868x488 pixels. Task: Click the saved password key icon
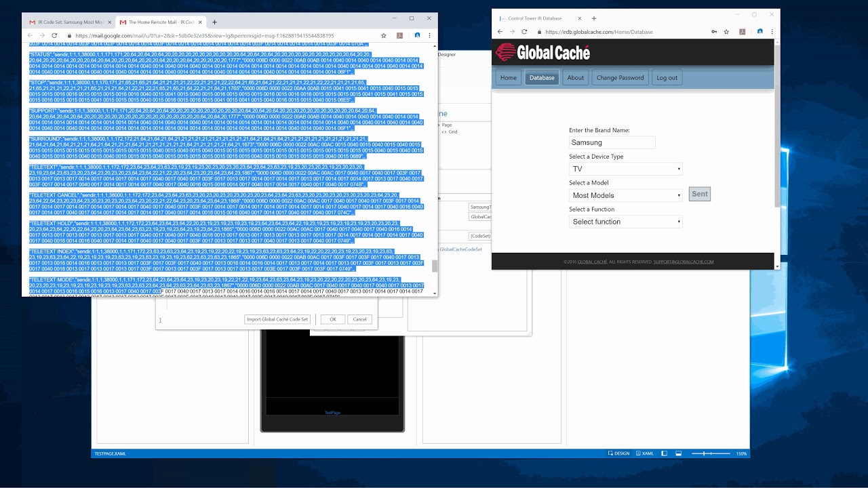pos(714,31)
